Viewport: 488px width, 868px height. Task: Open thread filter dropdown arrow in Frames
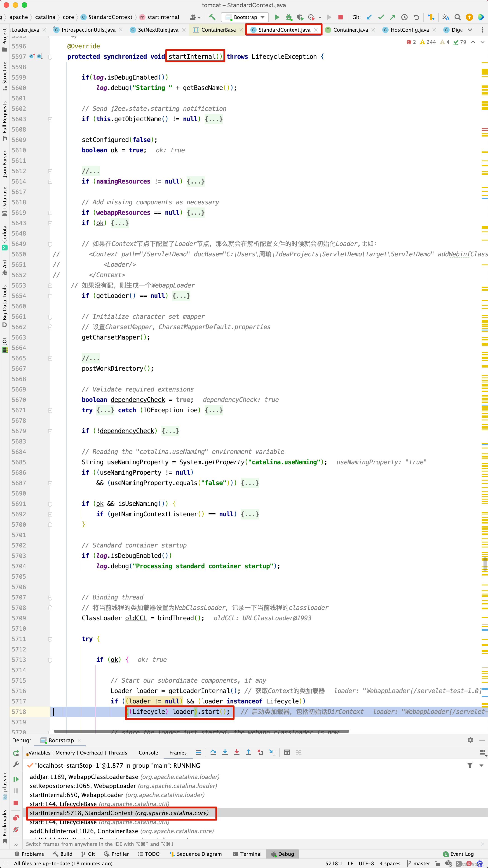[x=481, y=765]
